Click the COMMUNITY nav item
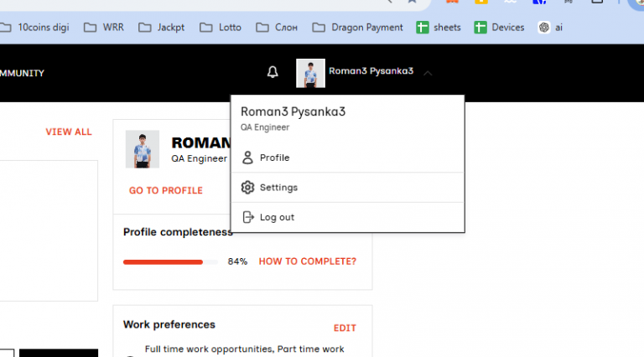 (22, 73)
